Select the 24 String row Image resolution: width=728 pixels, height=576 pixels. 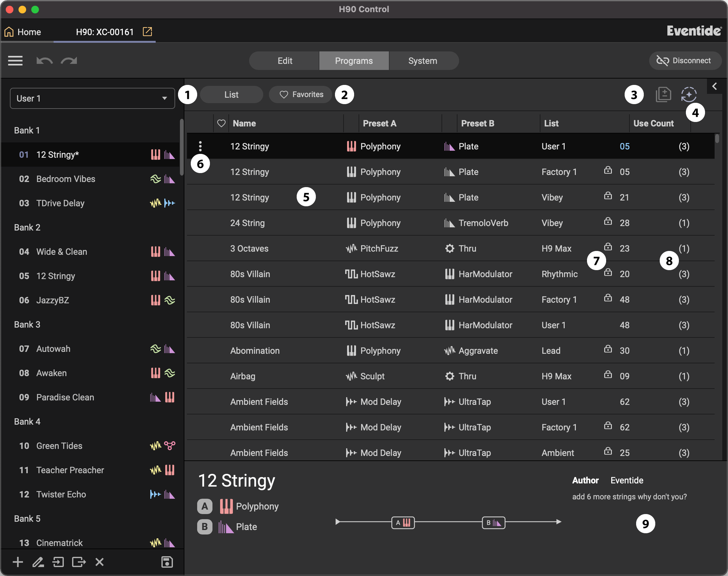[x=451, y=223]
